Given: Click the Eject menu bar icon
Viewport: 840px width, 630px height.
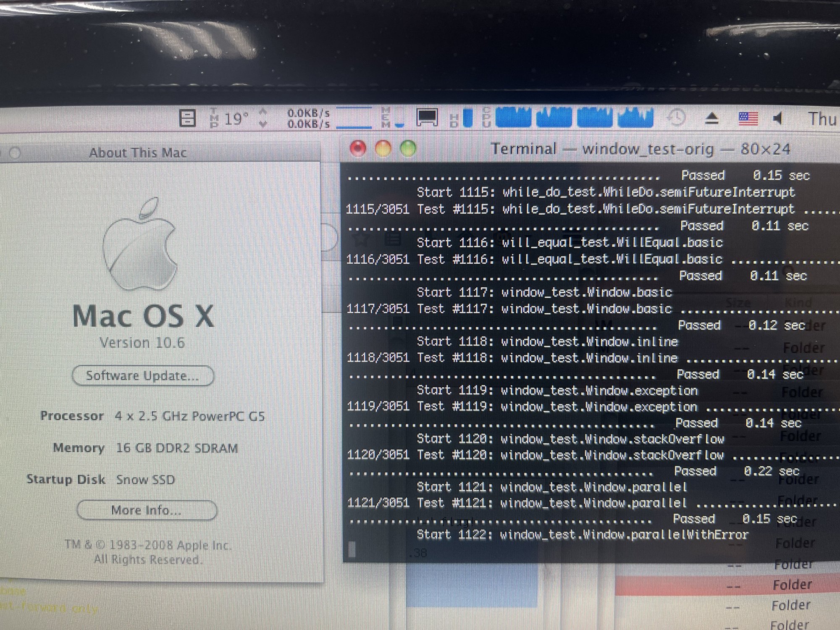Looking at the screenshot, I should click(711, 118).
